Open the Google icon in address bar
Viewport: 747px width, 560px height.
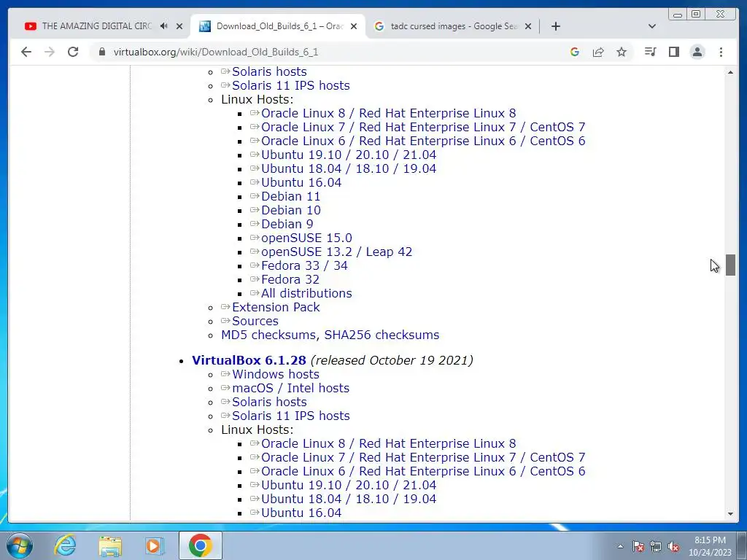tap(575, 52)
